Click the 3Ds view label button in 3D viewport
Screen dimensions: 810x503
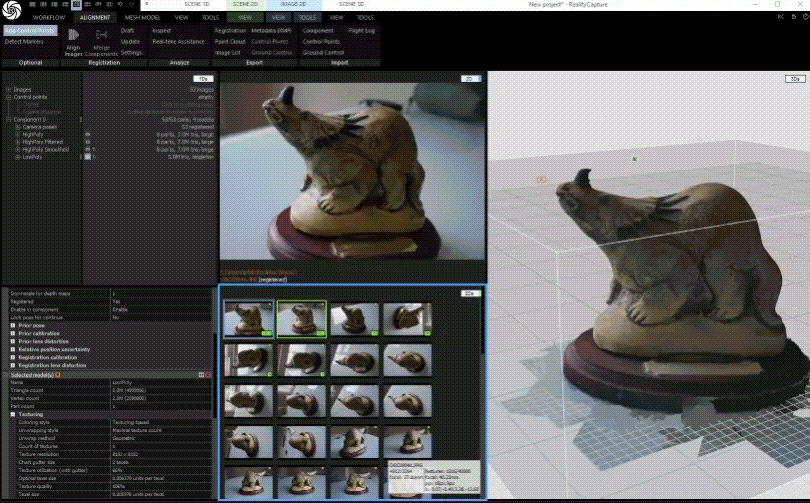pyautogui.click(x=794, y=77)
